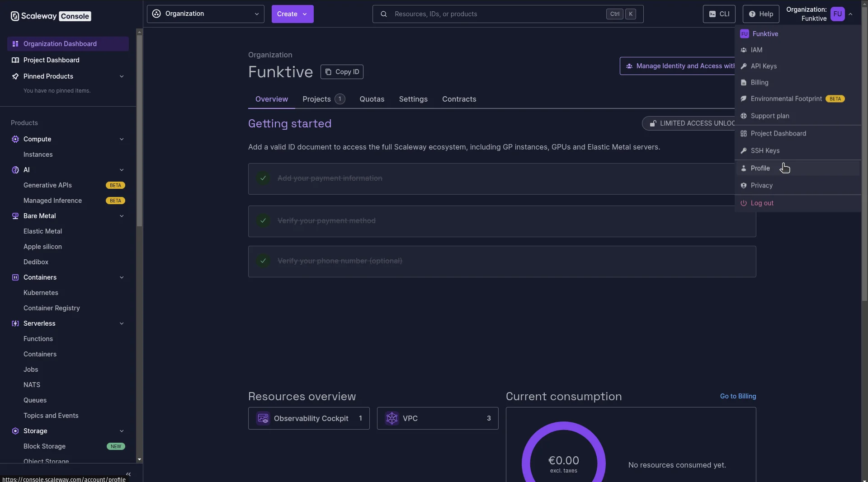Collapse the Serverless section chevron
This screenshot has height=482, width=868.
(122, 323)
